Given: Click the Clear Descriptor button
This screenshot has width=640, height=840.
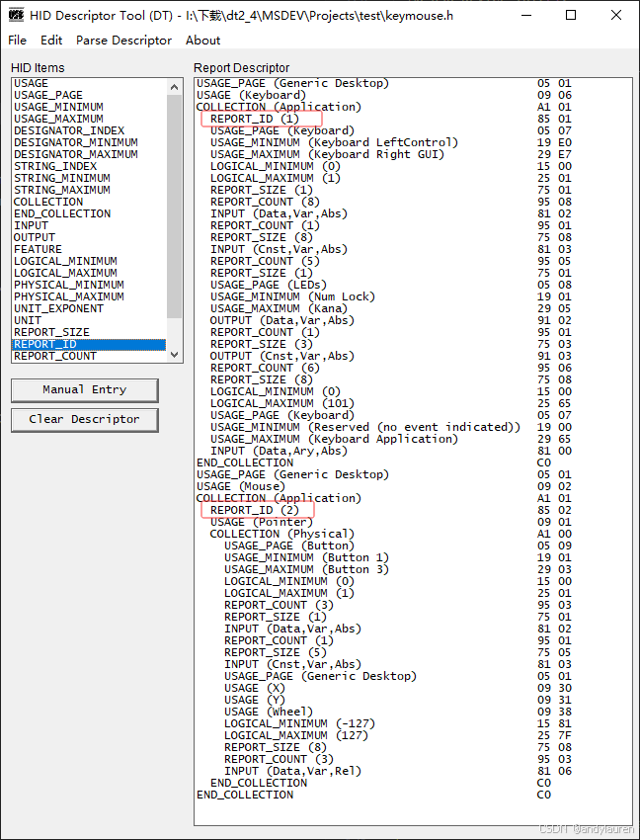Looking at the screenshot, I should 85,419.
